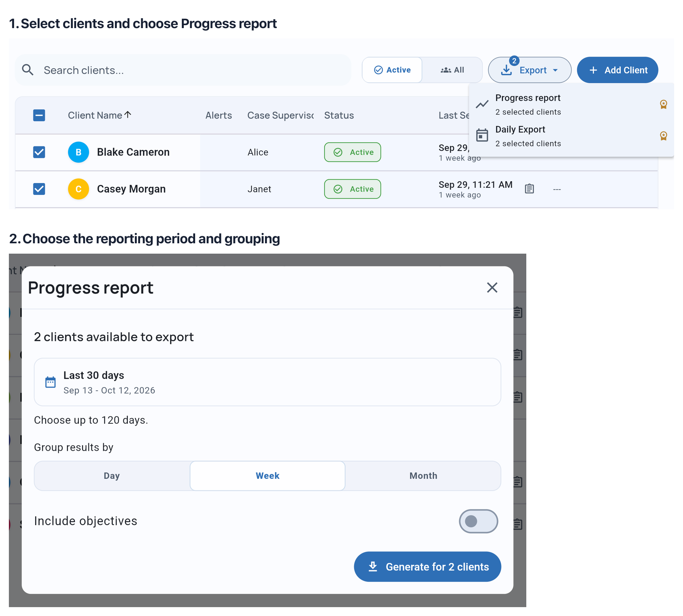Group results by Month
Viewport: 683px width, 616px height.
(x=423, y=476)
